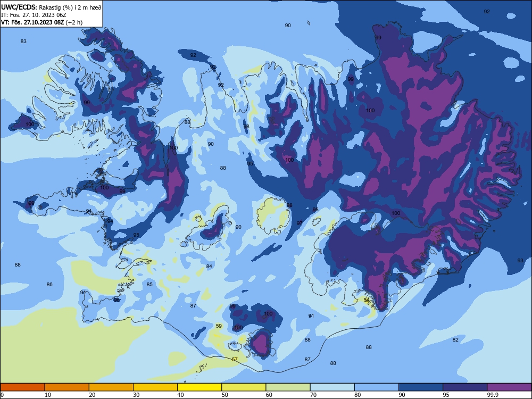Click the humidity value '59' on the map

point(219,326)
